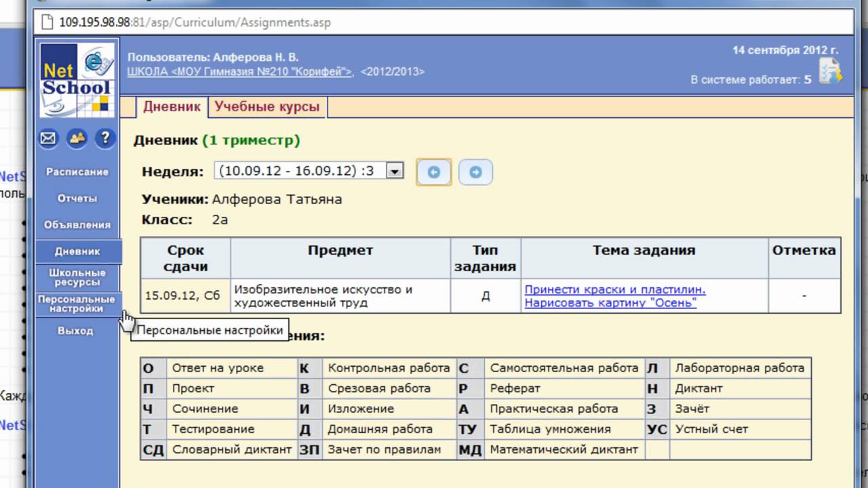Go to previous week arrow button

pos(434,172)
